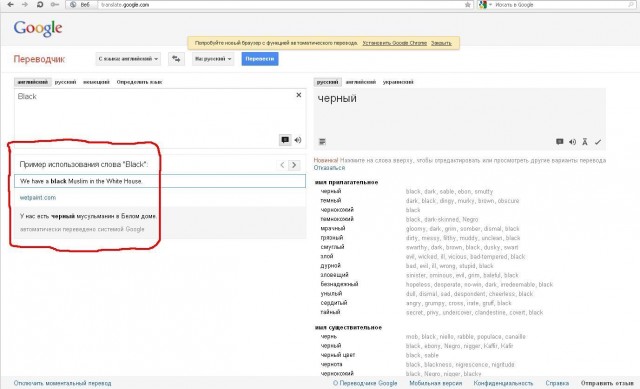Select dictionary entry 'дурной'
640x389 pixels.
coord(331,266)
